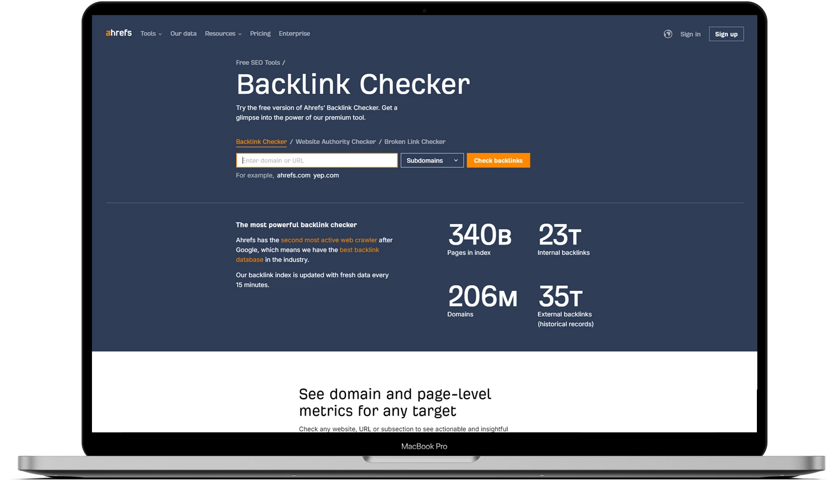Select the Backlink Checker tab
The image size is (840, 504).
pyautogui.click(x=261, y=142)
